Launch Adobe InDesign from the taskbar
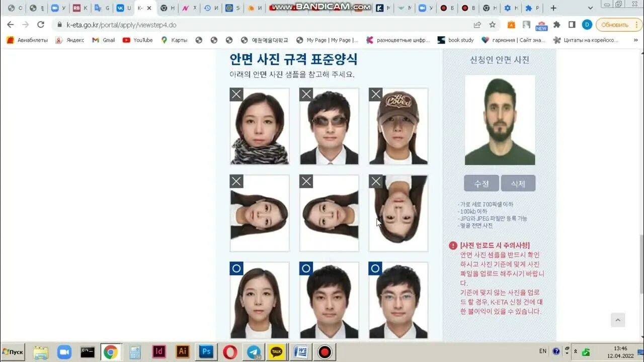 click(159, 352)
